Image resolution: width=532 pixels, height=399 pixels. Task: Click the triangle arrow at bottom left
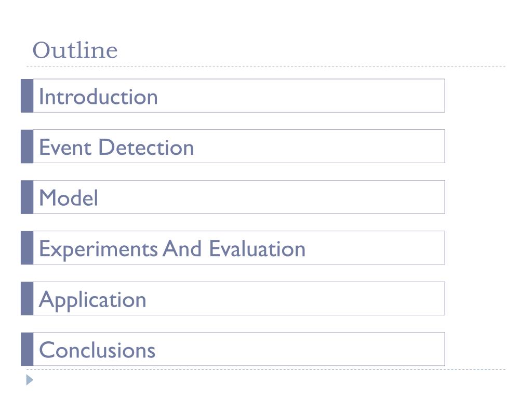[x=30, y=380]
